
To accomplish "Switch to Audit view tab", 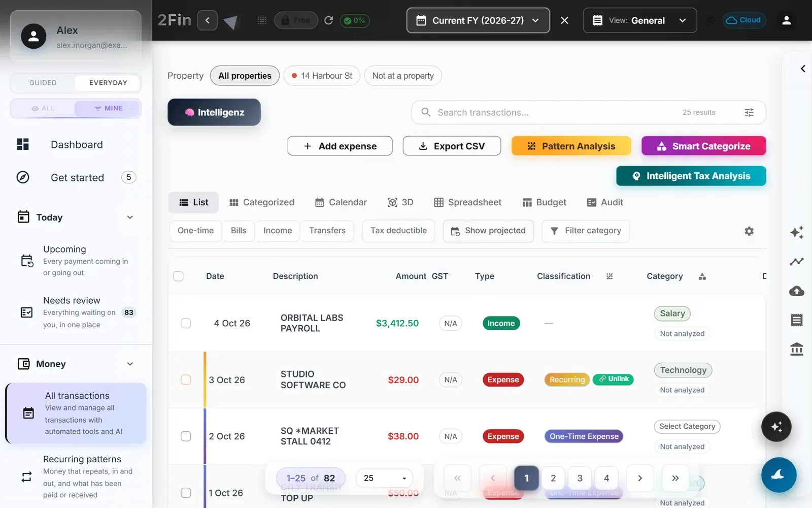I will (x=605, y=202).
